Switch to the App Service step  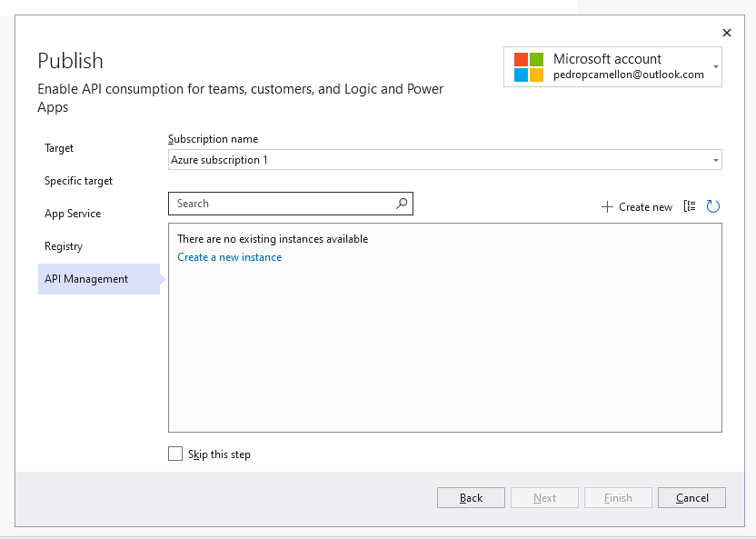tap(73, 214)
